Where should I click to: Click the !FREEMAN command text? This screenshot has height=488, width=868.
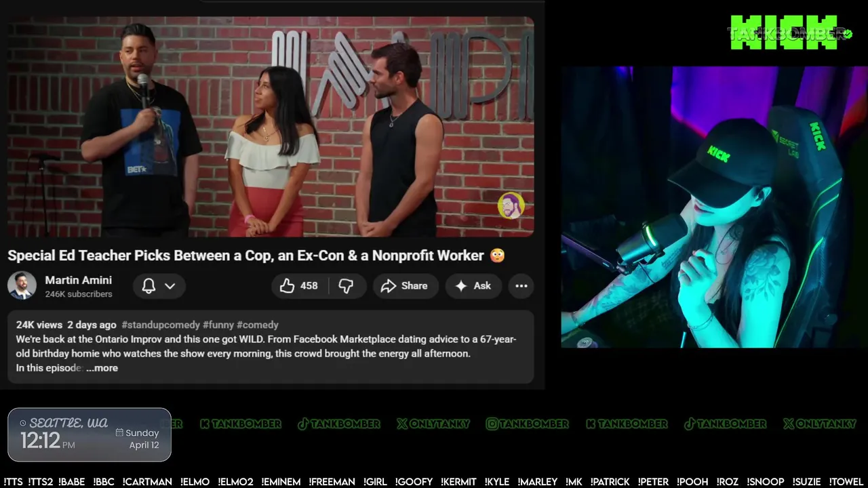coord(332,482)
